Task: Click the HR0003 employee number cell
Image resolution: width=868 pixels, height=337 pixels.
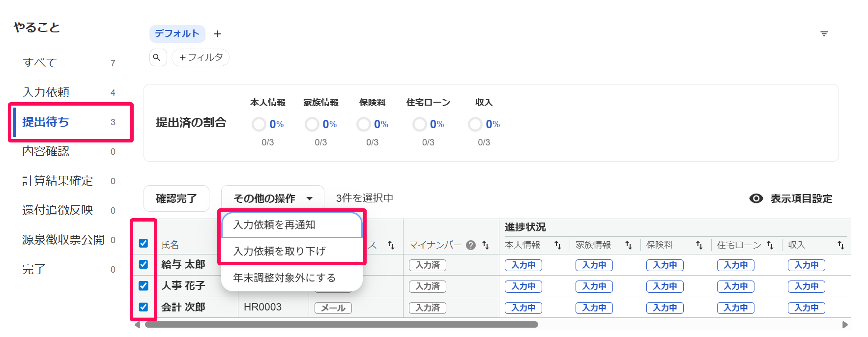Action: pos(263,307)
